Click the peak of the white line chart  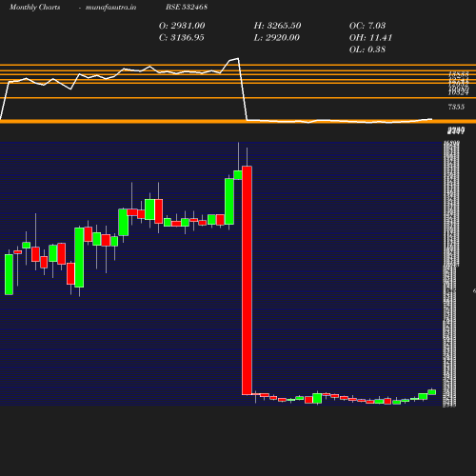tap(238, 58)
